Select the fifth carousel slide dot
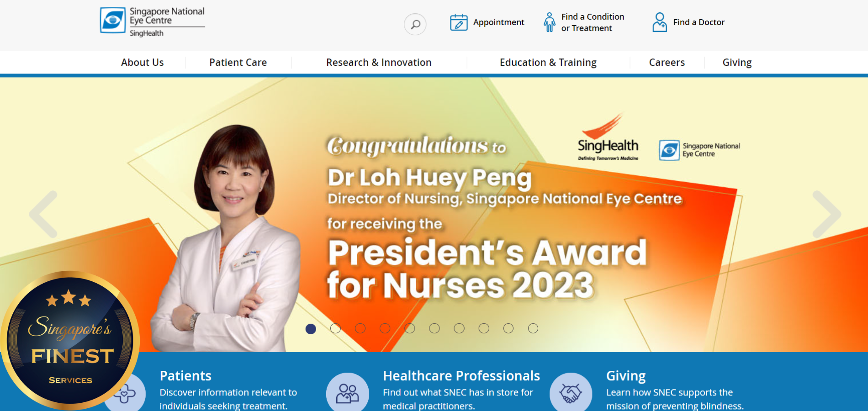This screenshot has height=411, width=868. pos(410,328)
